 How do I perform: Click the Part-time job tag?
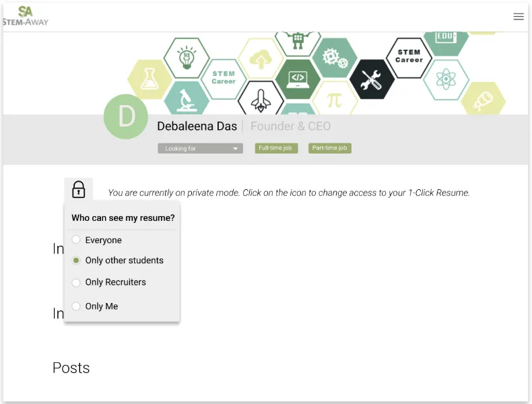tap(330, 148)
